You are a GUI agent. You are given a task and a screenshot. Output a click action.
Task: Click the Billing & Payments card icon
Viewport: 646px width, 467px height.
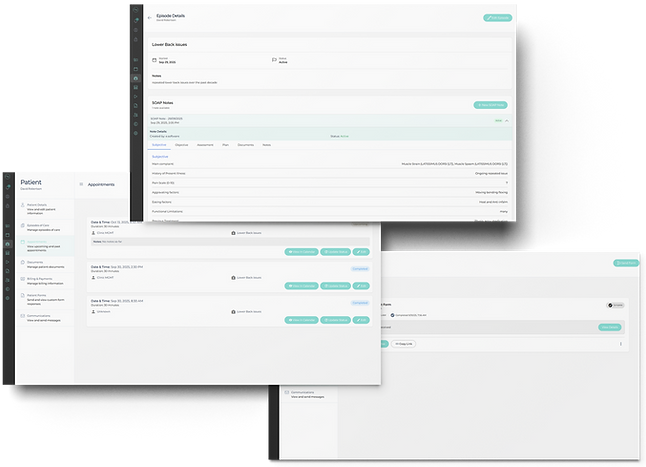[x=23, y=279]
